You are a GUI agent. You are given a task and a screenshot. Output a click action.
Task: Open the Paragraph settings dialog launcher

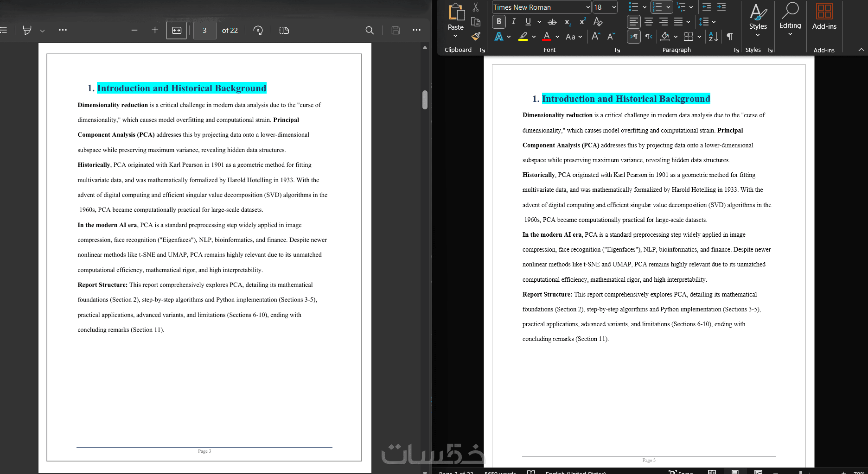pyautogui.click(x=737, y=50)
